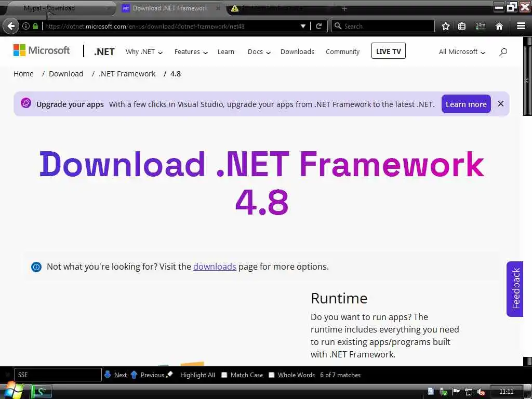532x399 pixels.
Task: Click Find Previous up arrow
Action: pos(134,375)
